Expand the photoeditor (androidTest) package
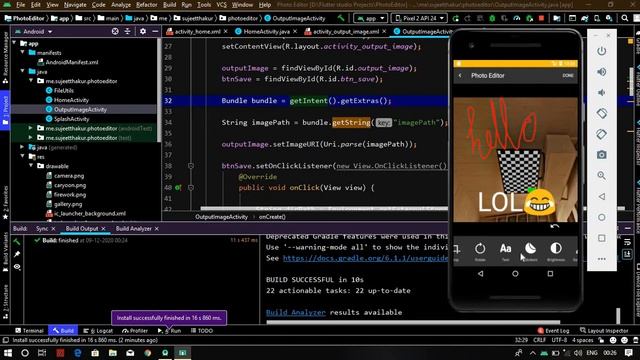640x360 pixels. coord(31,128)
